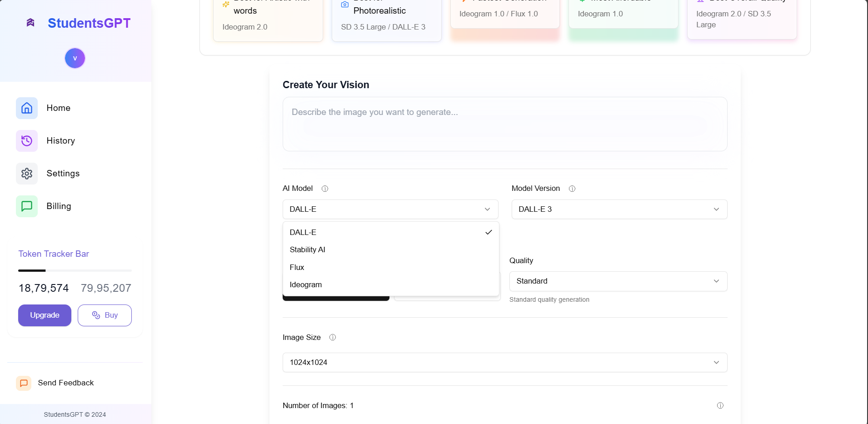The width and height of the screenshot is (868, 424).
Task: Click the info icon beside AI Model
Action: click(325, 189)
